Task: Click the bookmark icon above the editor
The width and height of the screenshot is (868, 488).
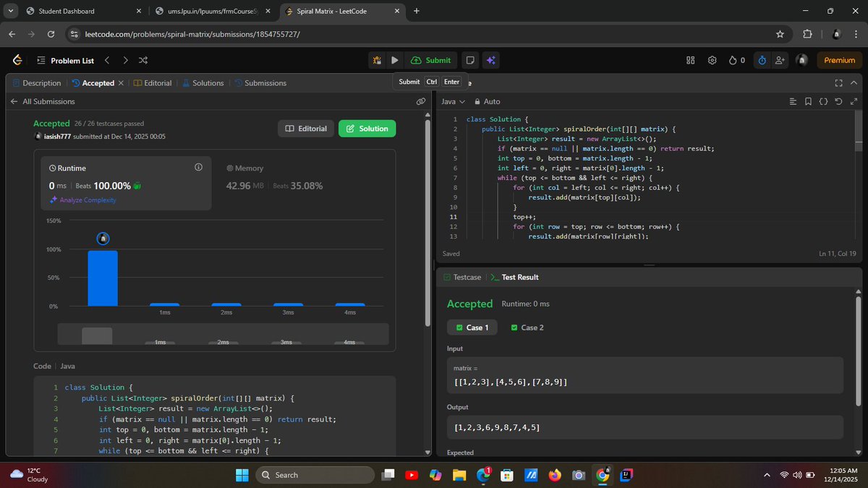Action: pos(808,101)
